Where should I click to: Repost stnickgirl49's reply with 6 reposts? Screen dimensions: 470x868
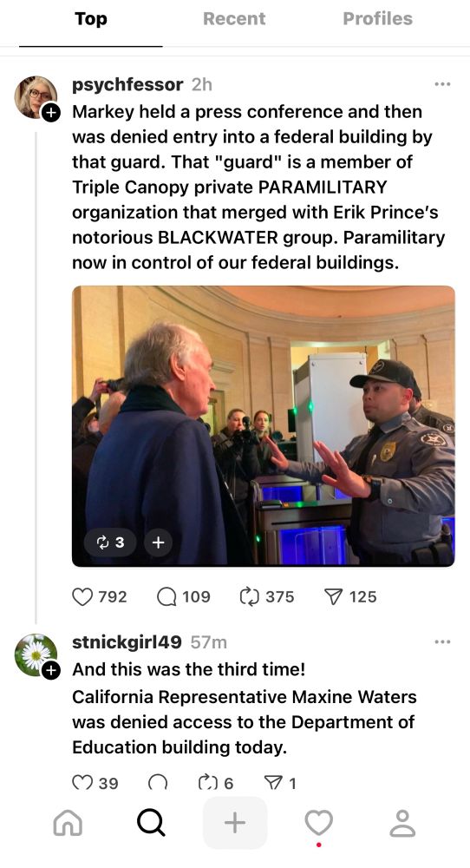pos(208,783)
